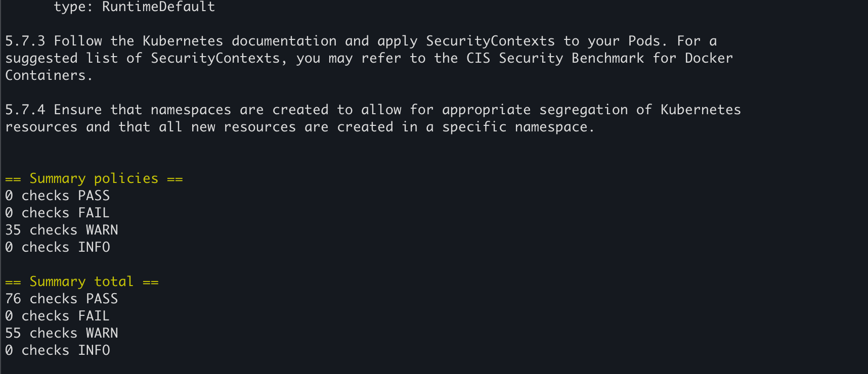Click the '5.7.3' section number

pyautogui.click(x=25, y=41)
